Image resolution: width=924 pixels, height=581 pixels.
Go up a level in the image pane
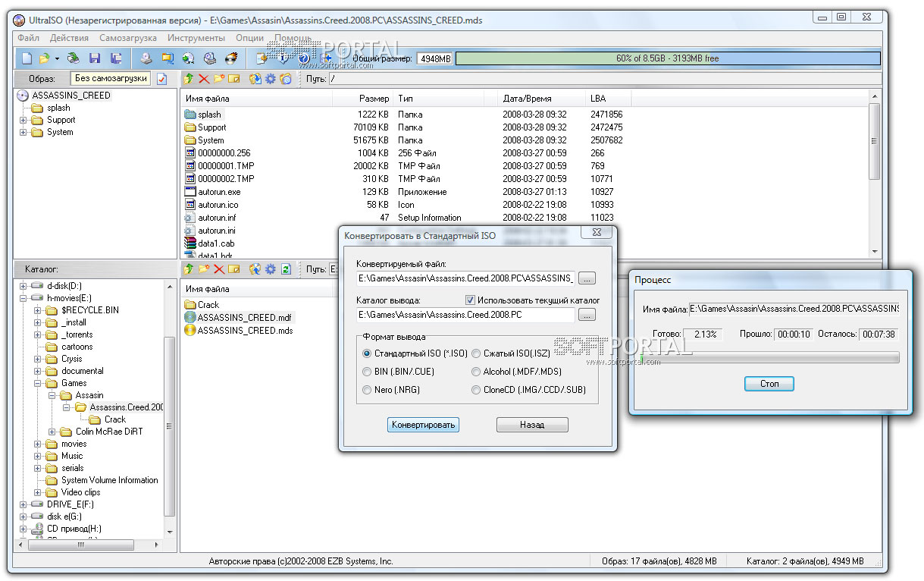click(189, 79)
